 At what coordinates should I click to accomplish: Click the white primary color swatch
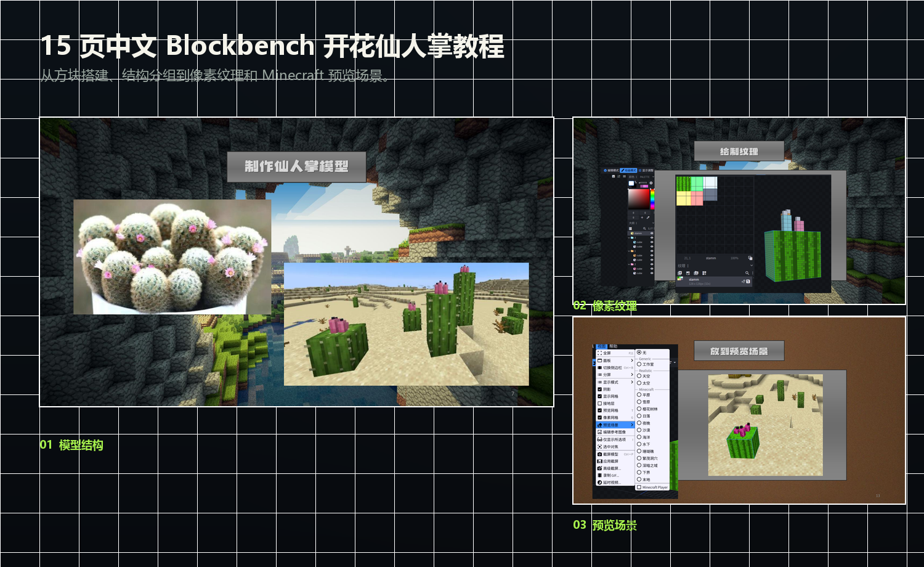click(x=631, y=183)
